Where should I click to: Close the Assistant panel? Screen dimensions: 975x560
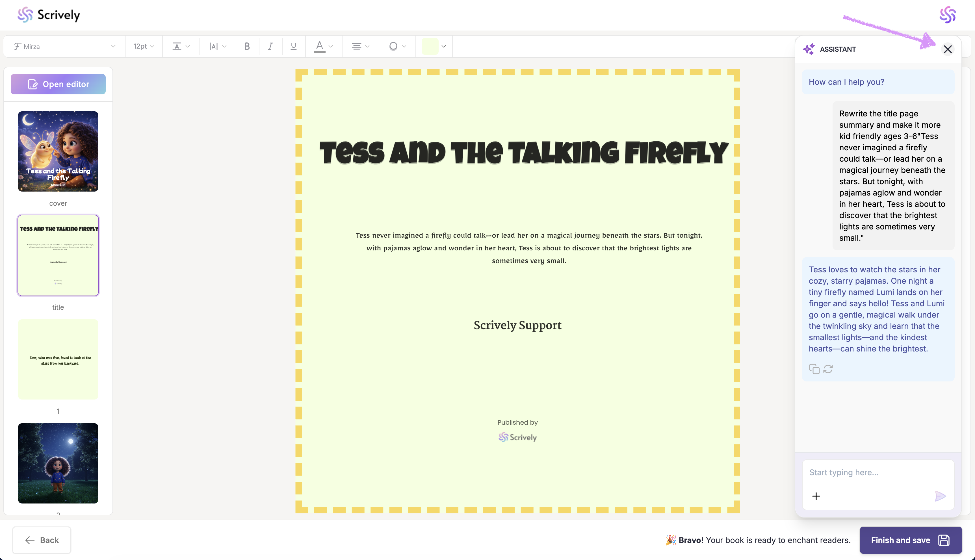pyautogui.click(x=947, y=49)
